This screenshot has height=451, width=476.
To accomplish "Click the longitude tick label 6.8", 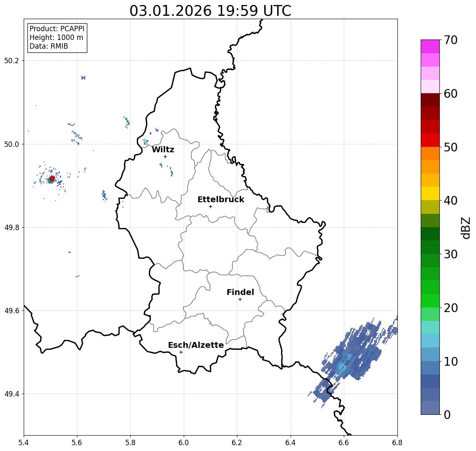I will (397, 443).
